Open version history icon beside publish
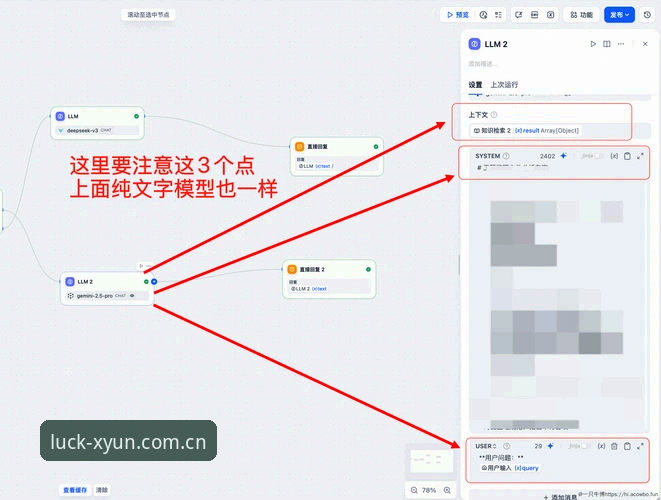The image size is (661, 500). [x=648, y=15]
